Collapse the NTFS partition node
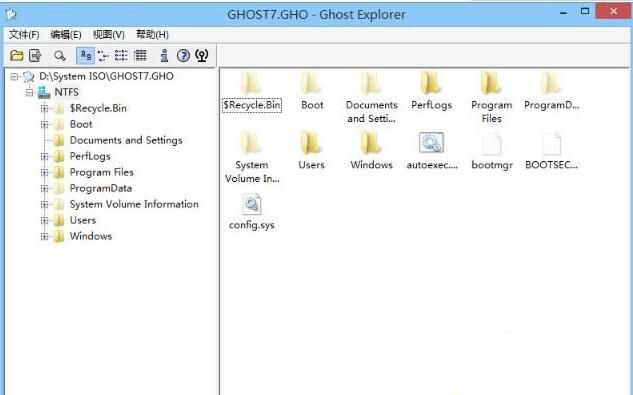 (x=29, y=92)
